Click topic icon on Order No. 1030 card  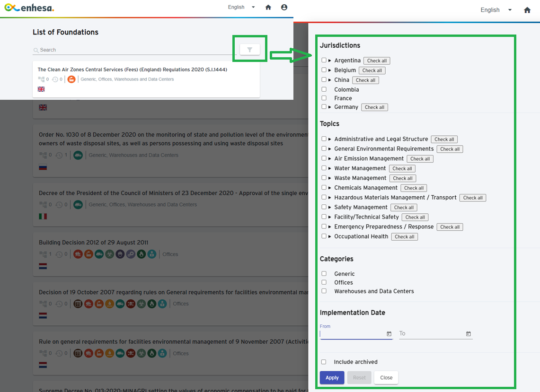tap(78, 155)
